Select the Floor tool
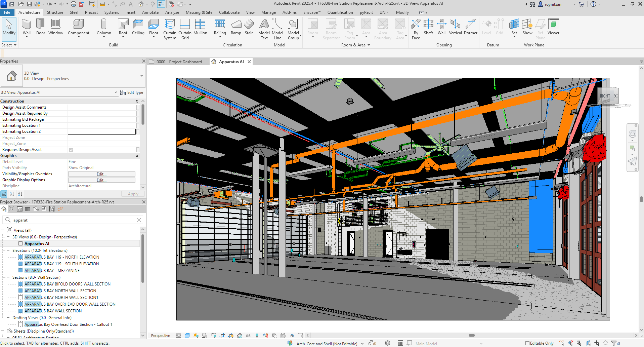Viewport: 644px width, 347px height. [x=154, y=27]
